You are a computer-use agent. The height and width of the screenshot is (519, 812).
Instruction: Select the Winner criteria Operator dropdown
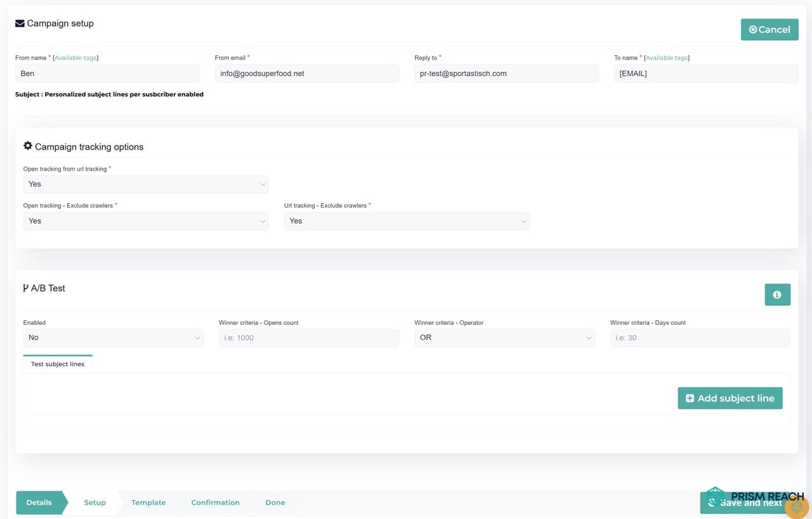[504, 338]
